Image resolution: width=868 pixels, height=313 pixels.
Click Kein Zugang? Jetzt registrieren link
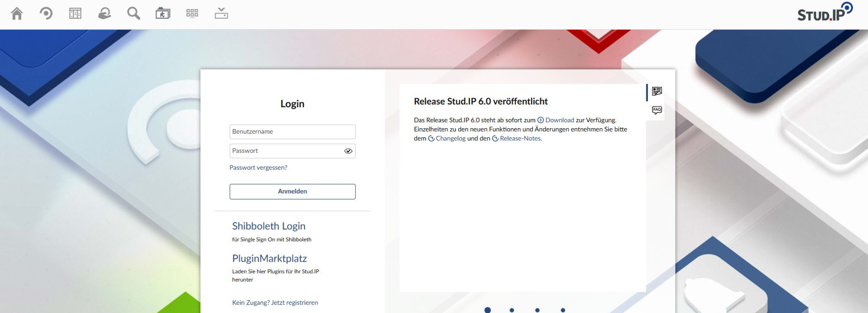pos(275,302)
